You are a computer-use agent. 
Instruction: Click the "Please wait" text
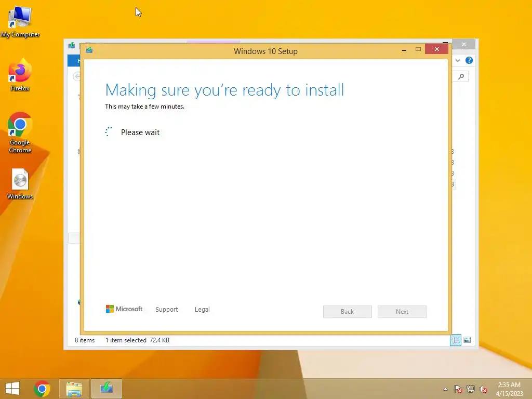coord(140,132)
